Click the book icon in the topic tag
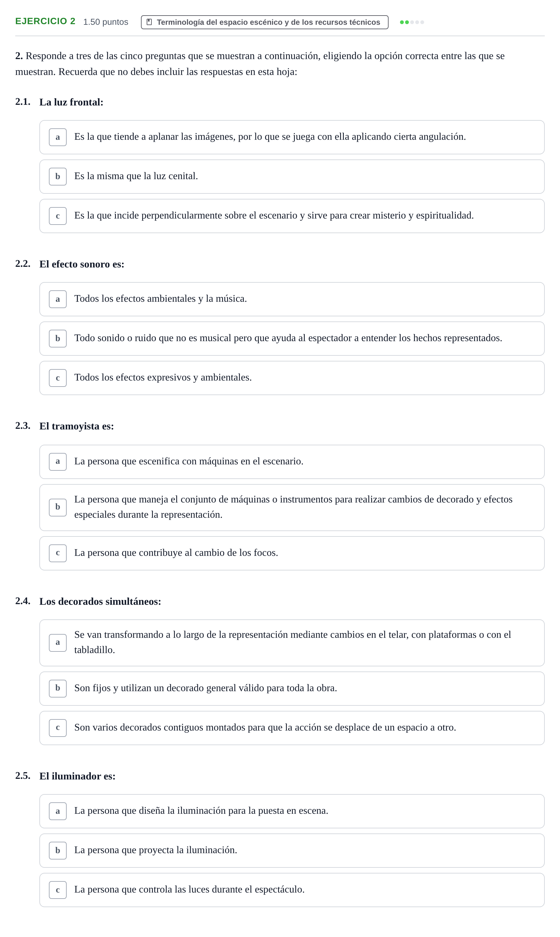Viewport: 560px width, 937px height. click(x=149, y=22)
